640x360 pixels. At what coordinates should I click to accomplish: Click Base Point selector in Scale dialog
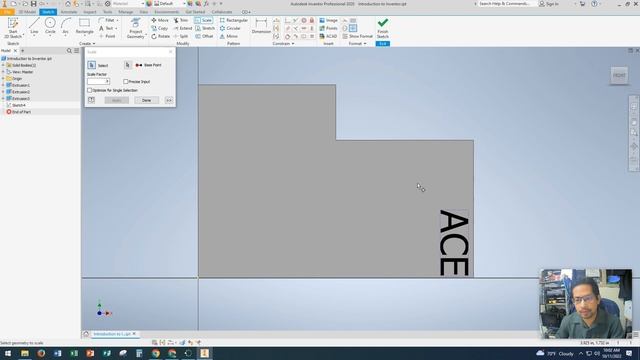coord(128,65)
